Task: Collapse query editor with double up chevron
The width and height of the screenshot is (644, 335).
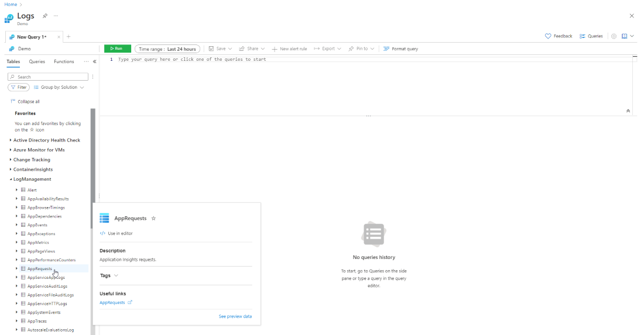Action: click(628, 110)
